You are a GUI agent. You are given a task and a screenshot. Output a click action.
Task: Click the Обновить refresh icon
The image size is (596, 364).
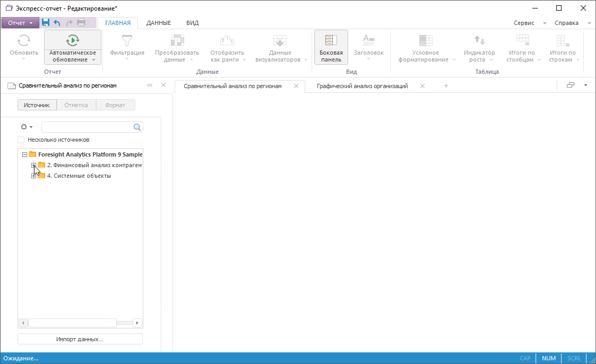(x=23, y=40)
